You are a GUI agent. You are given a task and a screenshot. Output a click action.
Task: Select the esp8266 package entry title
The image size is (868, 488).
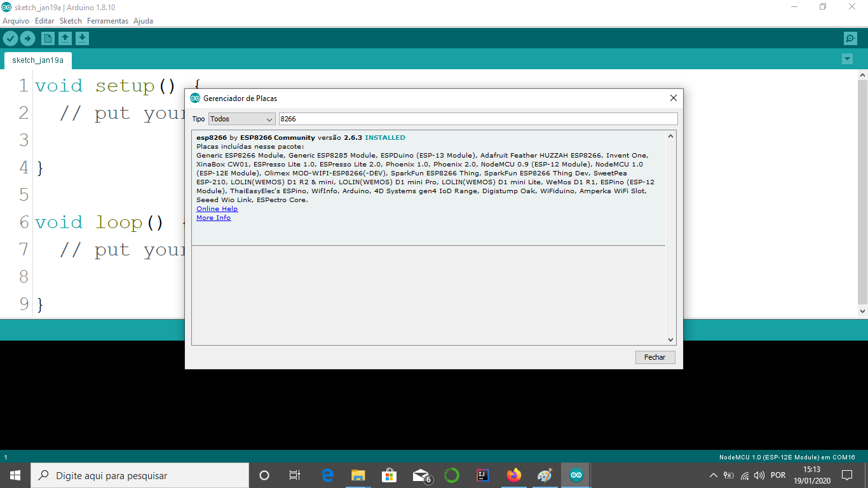point(212,137)
